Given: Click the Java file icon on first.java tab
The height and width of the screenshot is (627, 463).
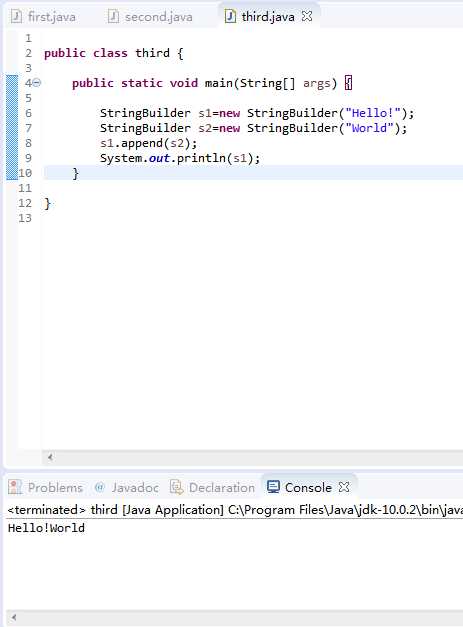Looking at the screenshot, I should click(16, 16).
